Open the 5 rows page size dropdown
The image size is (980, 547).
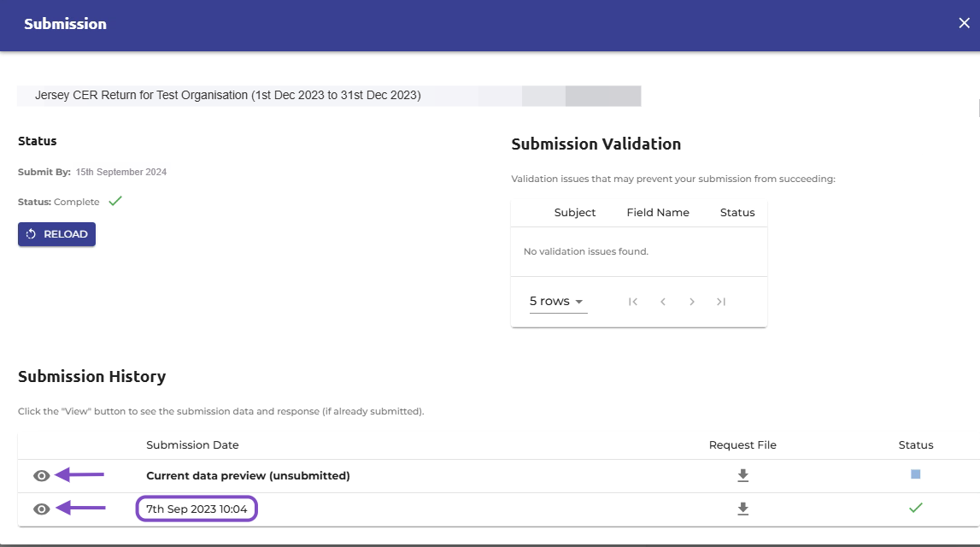[558, 302]
